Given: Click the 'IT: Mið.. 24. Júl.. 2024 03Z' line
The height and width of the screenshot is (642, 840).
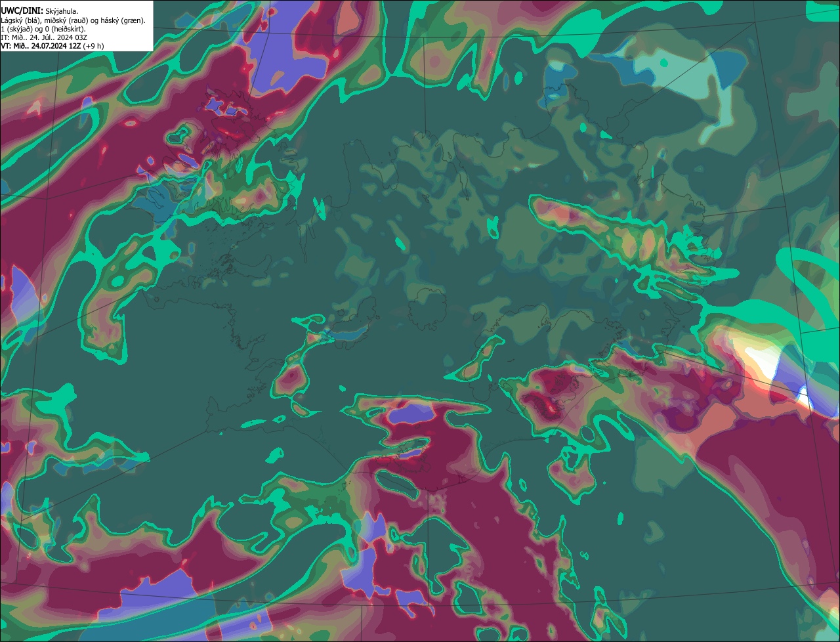Looking at the screenshot, I should pos(44,37).
